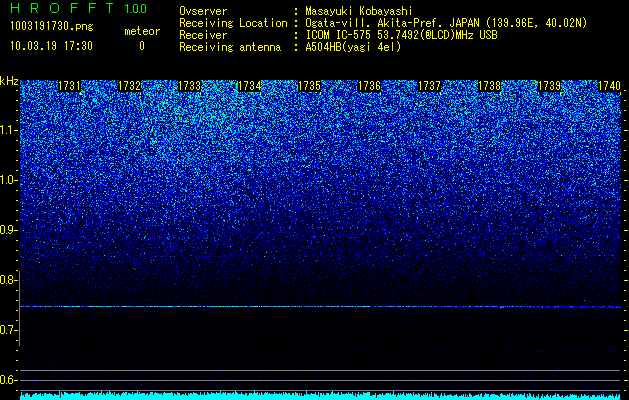
Task: Select the A504HB(yagi 4el) antenna text
Action: 353,47
